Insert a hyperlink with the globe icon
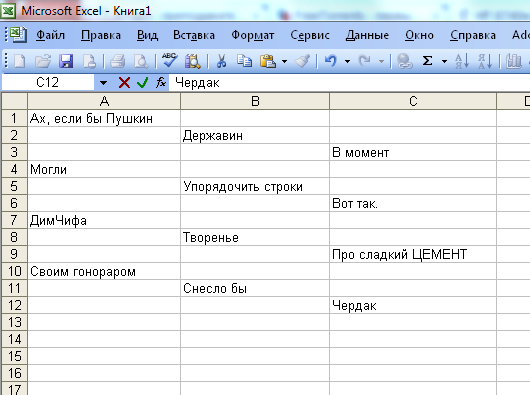This screenshot has height=395, width=530. [404, 61]
